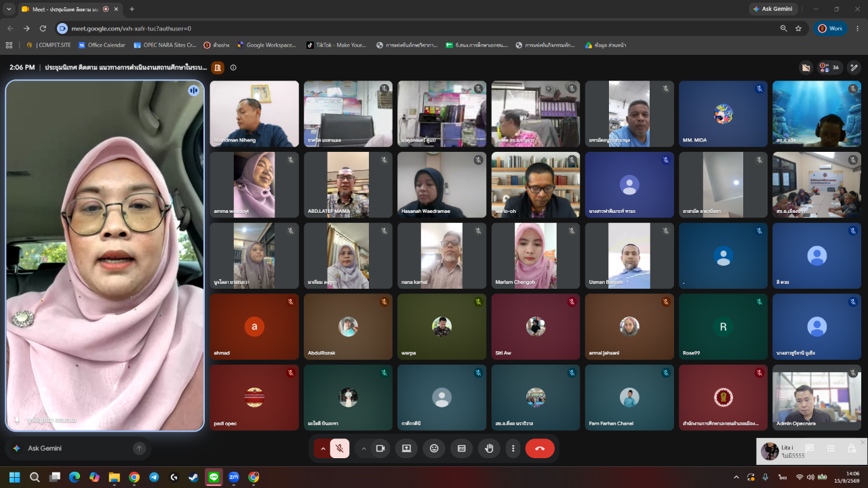Open the LINE app in the taskbar
The image size is (868, 488).
pos(214,477)
